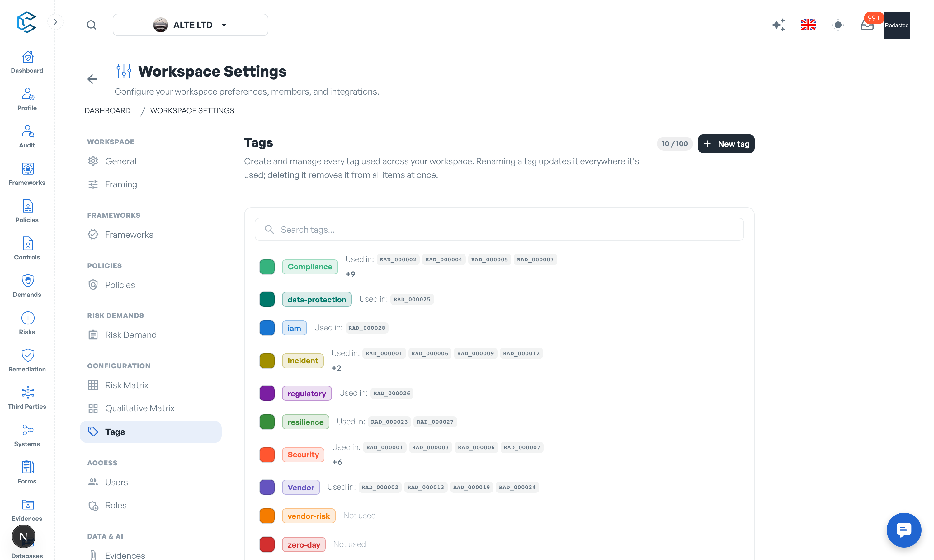Click the red zero-day color swatch
Screen dimensions: 934x560
267,544
